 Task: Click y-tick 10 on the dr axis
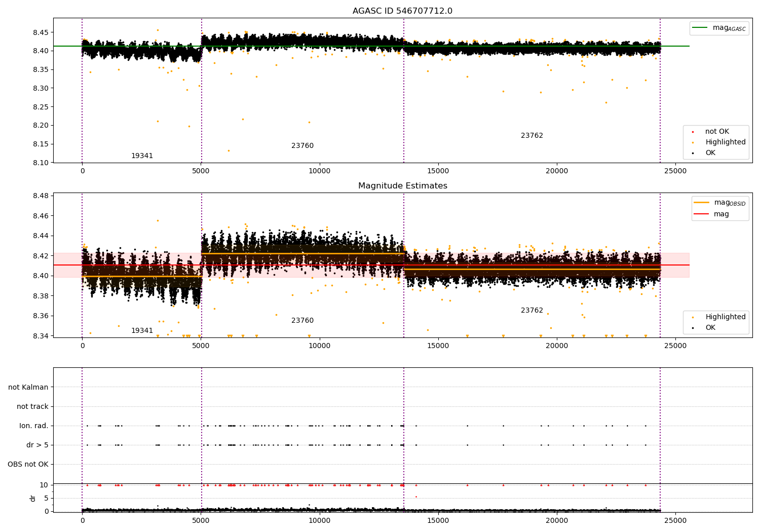(x=44, y=485)
